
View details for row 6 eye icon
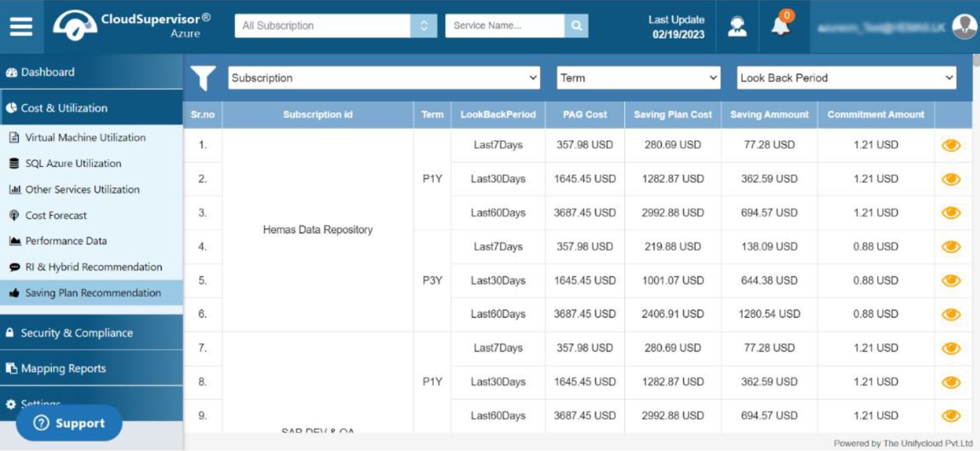tap(951, 314)
